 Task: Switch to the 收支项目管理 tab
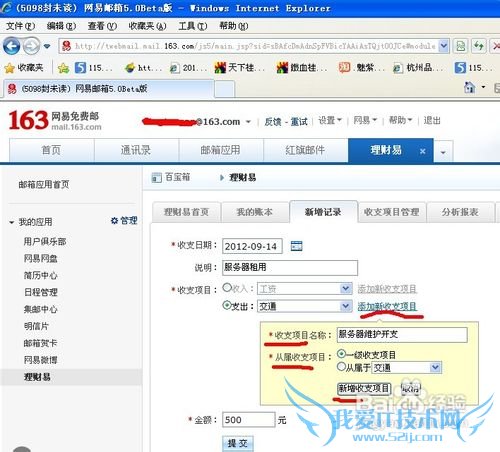click(x=392, y=212)
